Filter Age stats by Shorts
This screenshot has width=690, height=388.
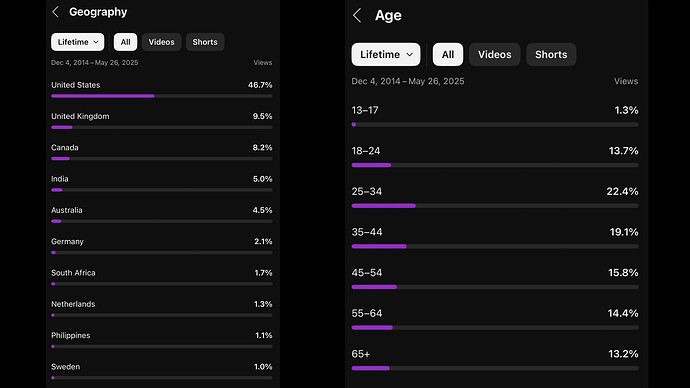pos(551,55)
